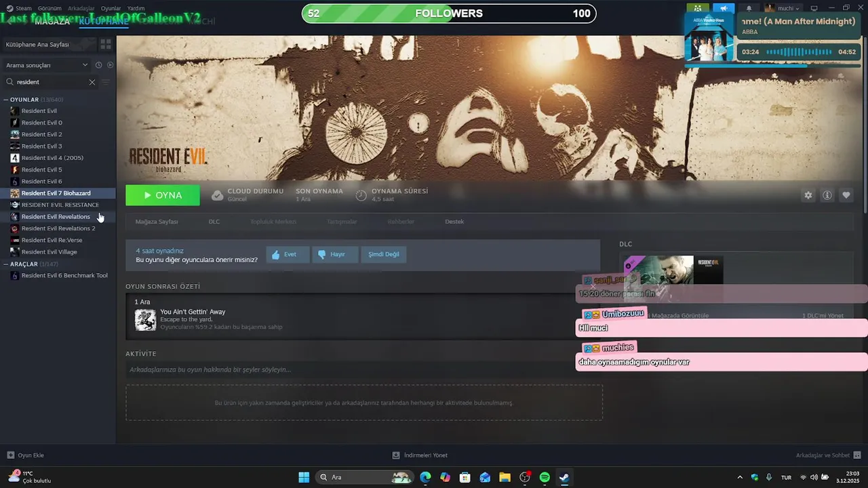
Task: Click the Steam taskbar icon
Action: tap(564, 477)
